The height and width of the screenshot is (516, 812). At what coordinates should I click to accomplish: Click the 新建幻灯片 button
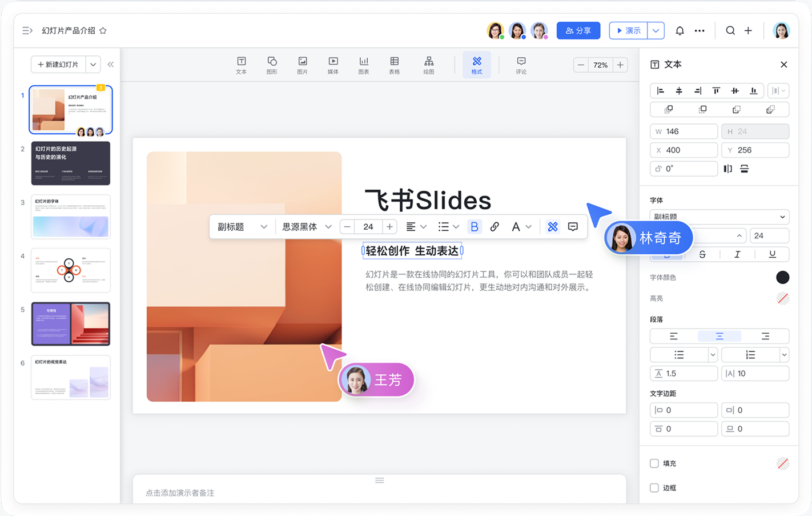[58, 65]
